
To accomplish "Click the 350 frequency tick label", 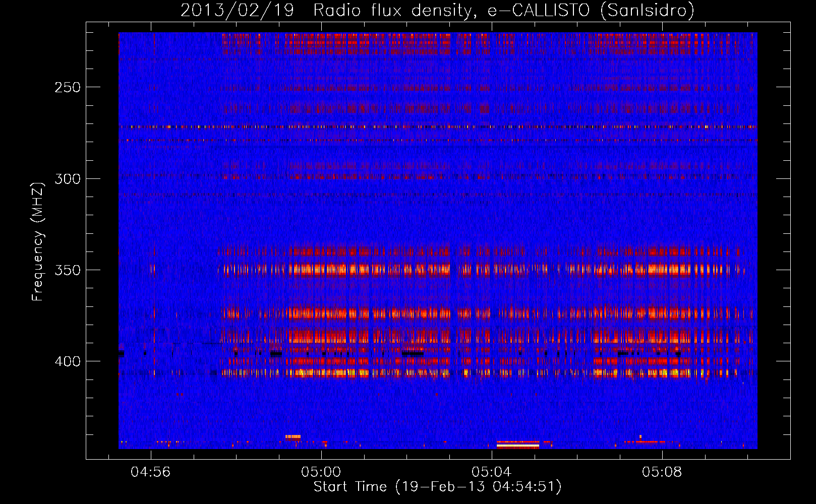I will click(x=68, y=270).
